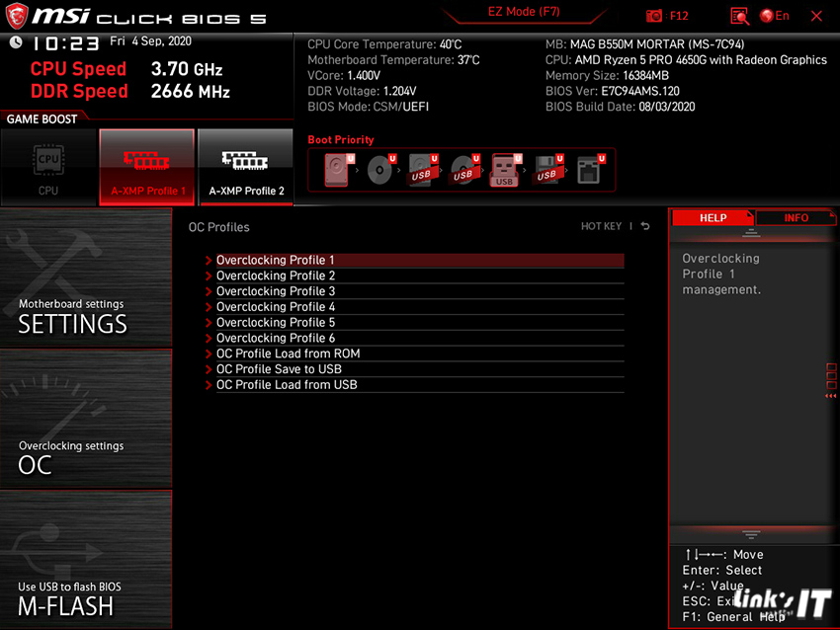Click the BIOS Mode CSM/UEFI text
The width and height of the screenshot is (840, 630).
click(x=368, y=107)
